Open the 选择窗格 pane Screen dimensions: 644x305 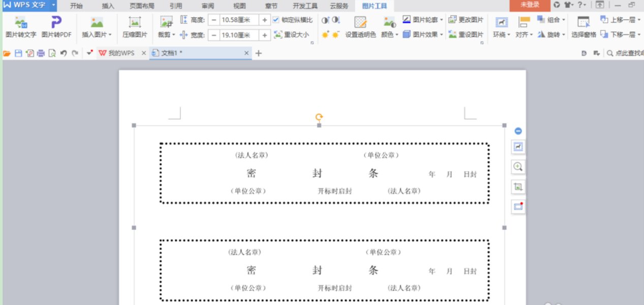(584, 27)
